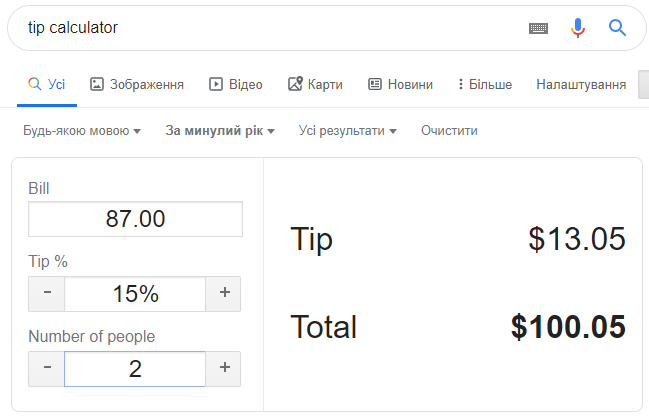Click the Очистити clear filters link
Screen dimensions: 649x420
(449, 131)
